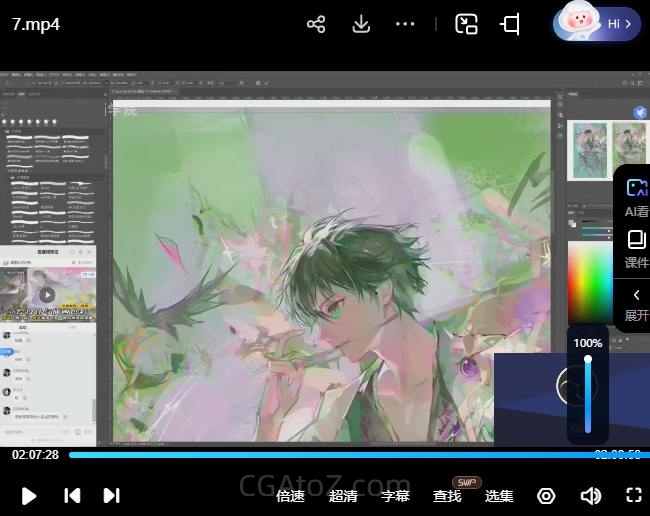This screenshot has width=650, height=516.
Task: Download the video using the download icon
Action: coord(361,24)
